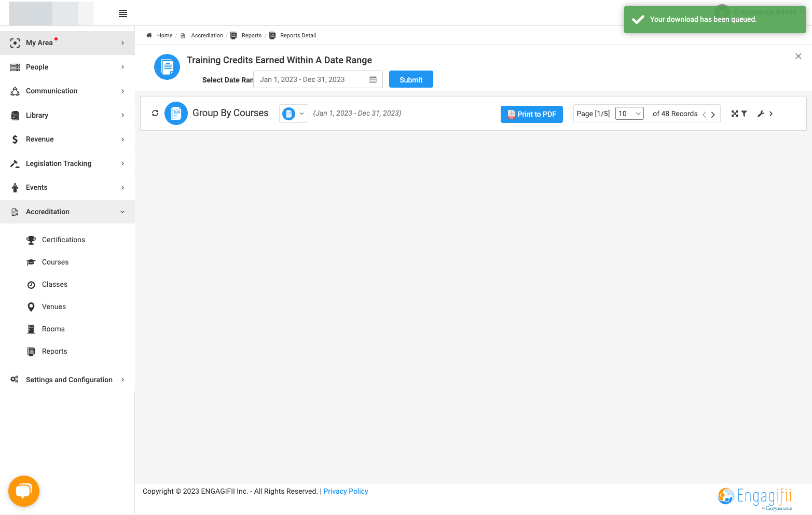Expand the Library menu
812x515 pixels.
(67, 115)
